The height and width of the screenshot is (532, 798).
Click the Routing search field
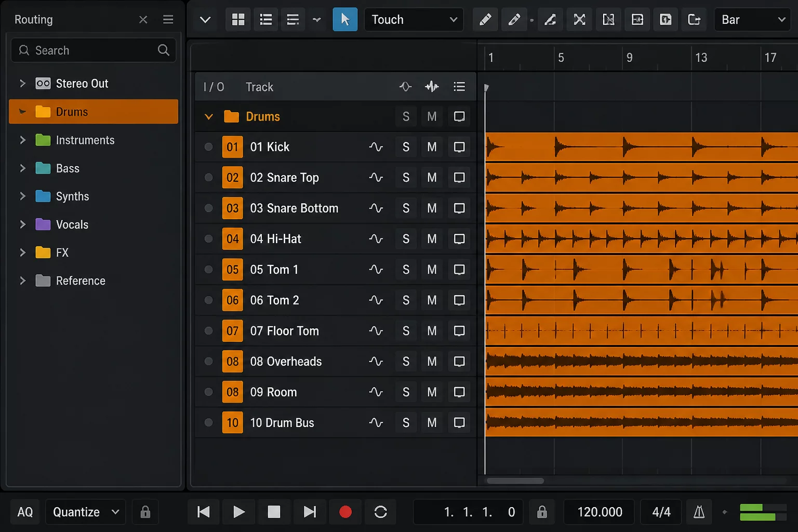94,50
